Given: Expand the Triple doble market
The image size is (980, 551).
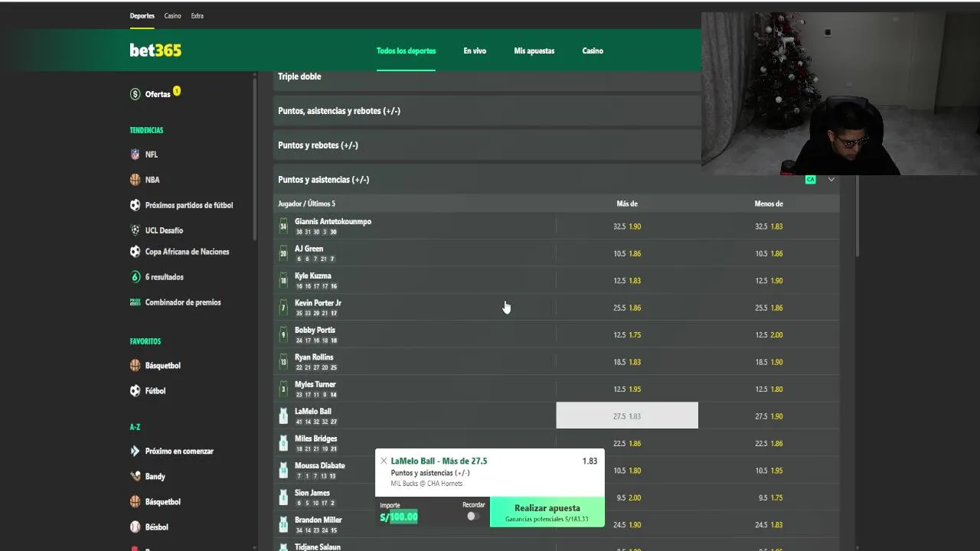Looking at the screenshot, I should pos(487,77).
